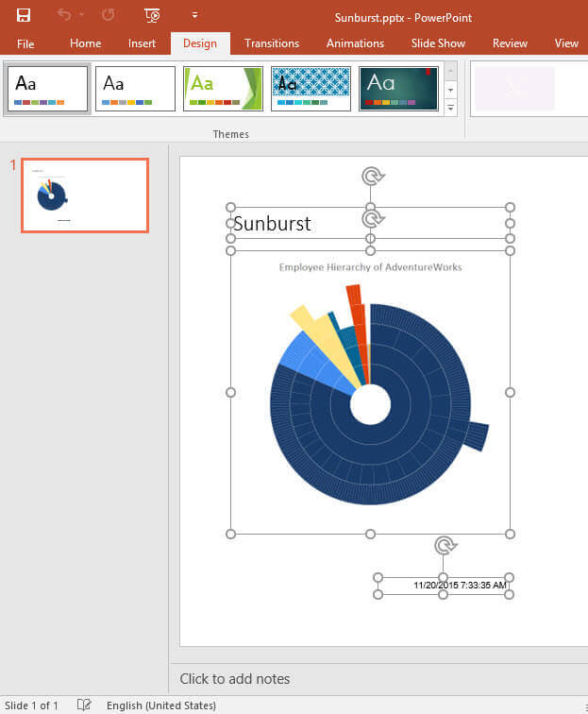Viewport: 588px width, 714px height.
Task: Click the English (United States) language indicator
Action: click(161, 705)
